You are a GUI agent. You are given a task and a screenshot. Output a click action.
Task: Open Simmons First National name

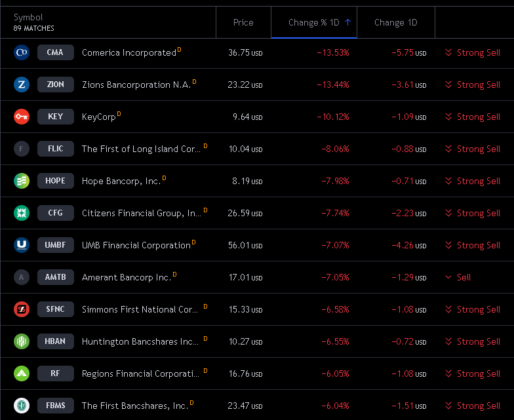(140, 309)
